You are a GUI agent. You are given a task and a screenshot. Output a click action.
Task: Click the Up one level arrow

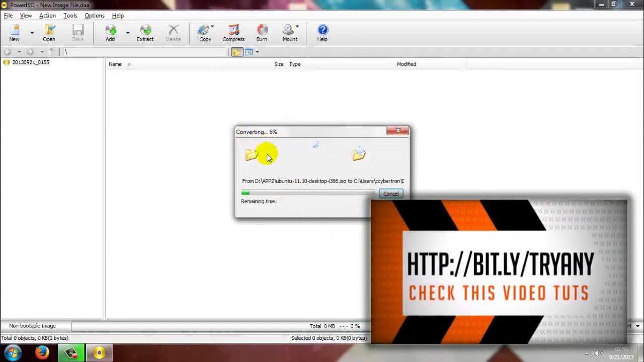tap(51, 52)
